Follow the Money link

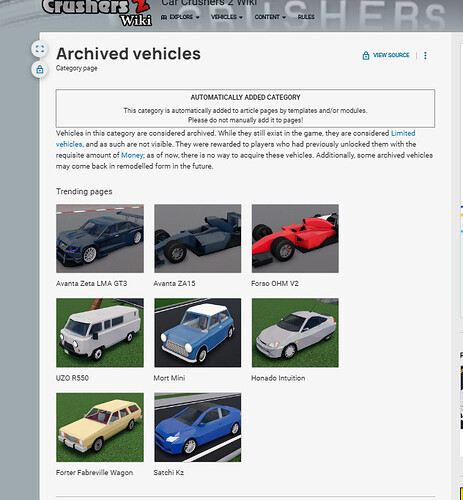tap(132, 155)
